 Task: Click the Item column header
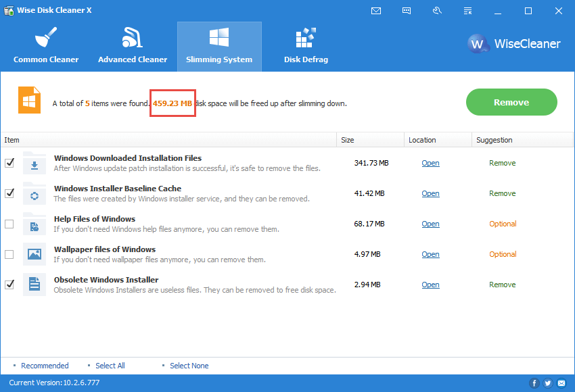click(168, 140)
